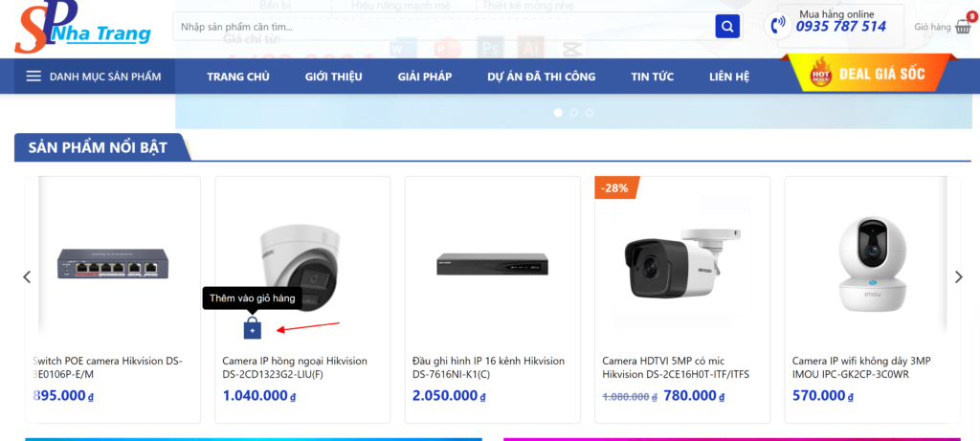Switch to the third banner slide dot
The height and width of the screenshot is (441, 980).
pos(589,112)
